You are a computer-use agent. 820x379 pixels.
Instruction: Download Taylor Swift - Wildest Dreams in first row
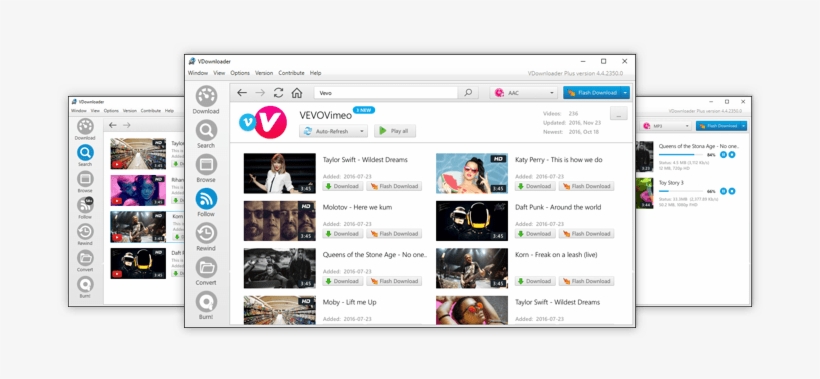tap(343, 186)
